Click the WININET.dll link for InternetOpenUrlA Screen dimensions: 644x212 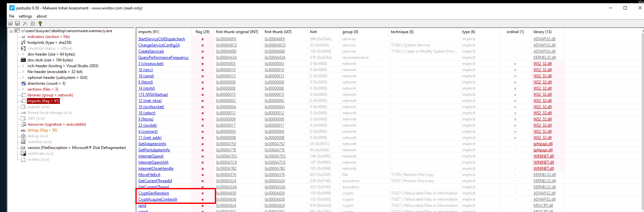[544, 162]
